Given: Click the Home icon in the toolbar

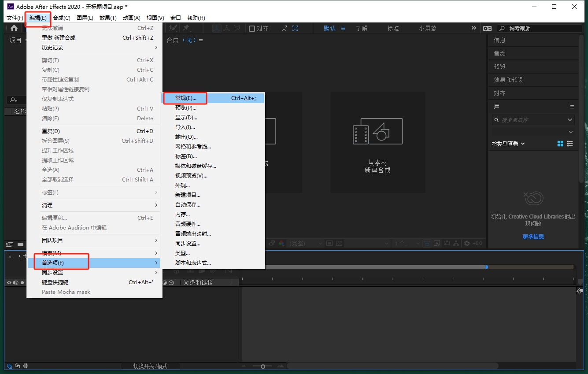Looking at the screenshot, I should (14, 28).
